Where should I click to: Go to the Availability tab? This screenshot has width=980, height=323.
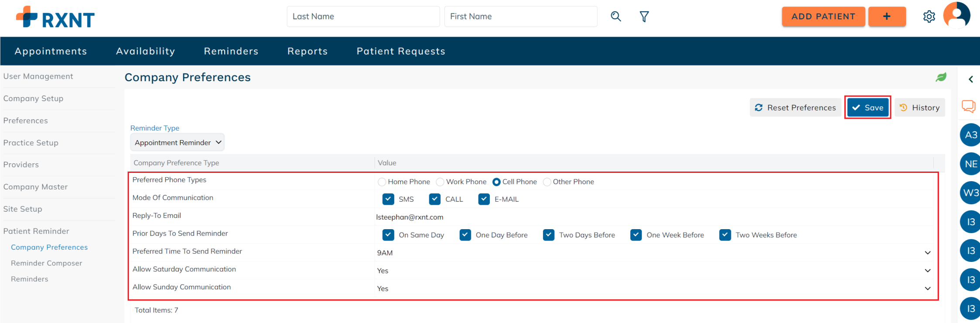coord(145,51)
